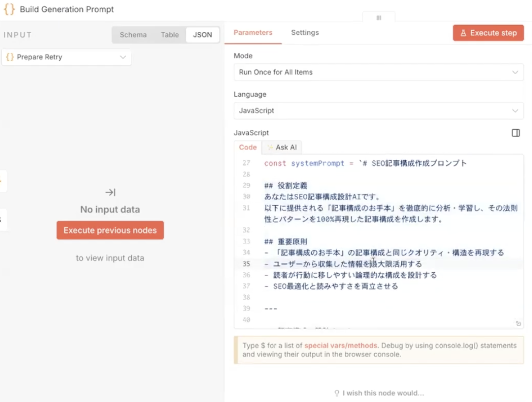Click Execute previous nodes button
The image size is (532, 402).
click(x=110, y=230)
